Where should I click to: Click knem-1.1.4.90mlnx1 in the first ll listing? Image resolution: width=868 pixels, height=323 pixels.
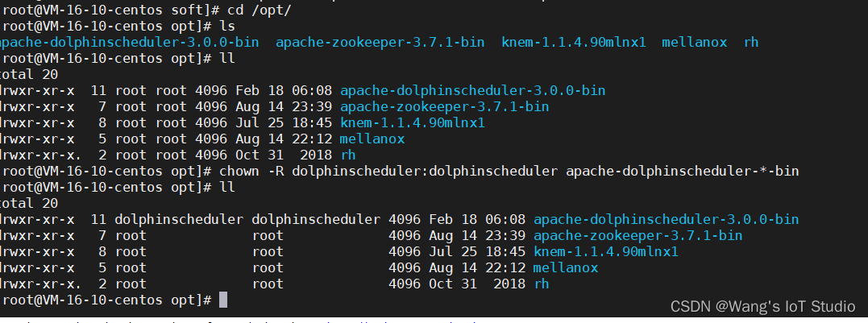pos(412,122)
